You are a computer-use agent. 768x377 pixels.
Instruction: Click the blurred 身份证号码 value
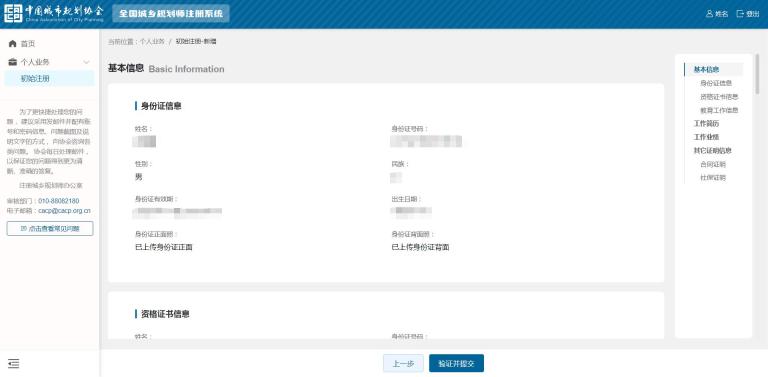pos(426,141)
